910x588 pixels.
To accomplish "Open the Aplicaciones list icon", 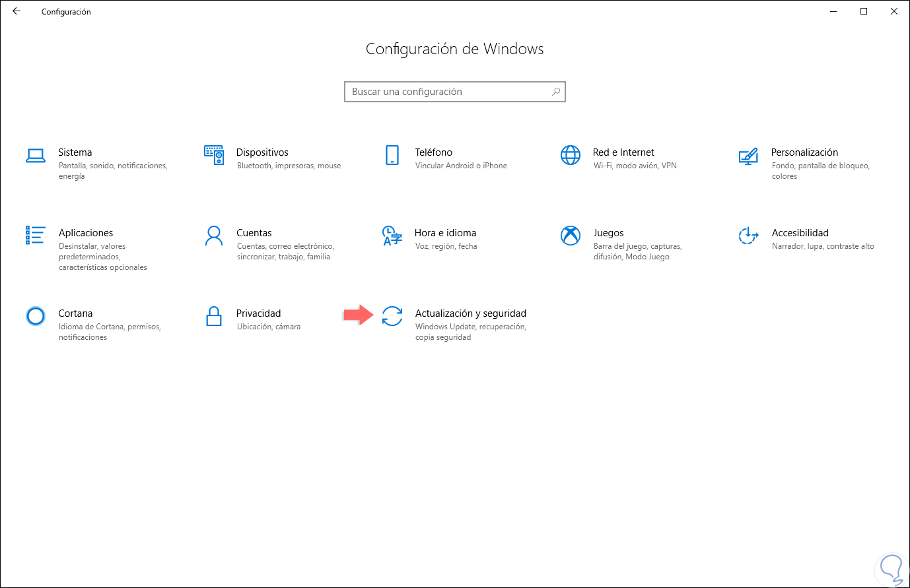I will (36, 235).
